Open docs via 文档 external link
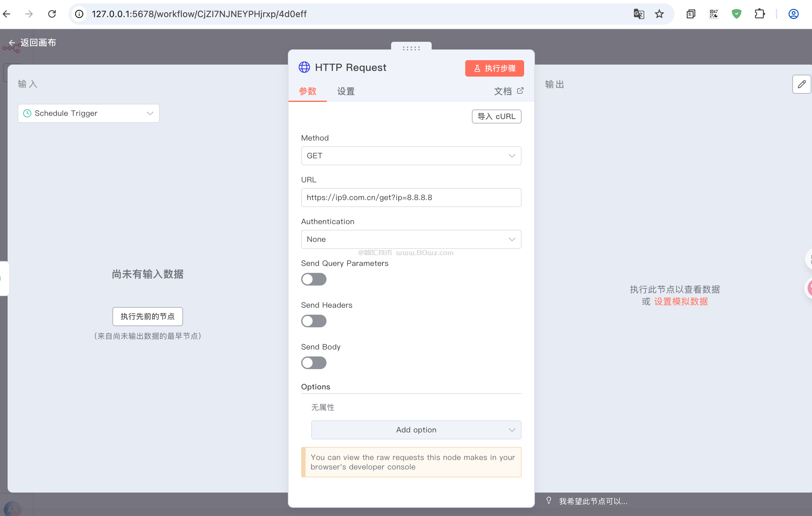Image resolution: width=812 pixels, height=516 pixels. pos(508,91)
